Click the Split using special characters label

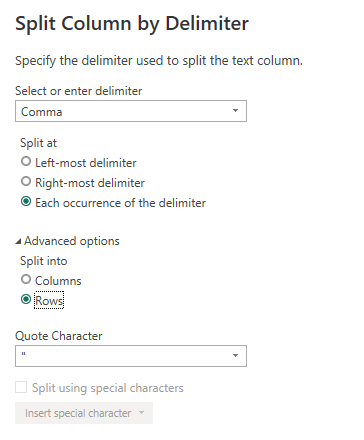click(108, 388)
